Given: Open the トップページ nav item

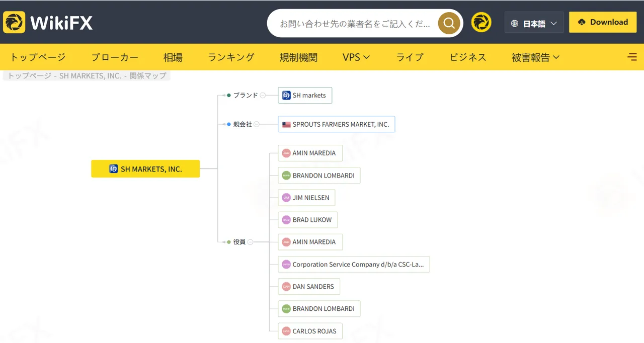Looking at the screenshot, I should click(x=38, y=57).
